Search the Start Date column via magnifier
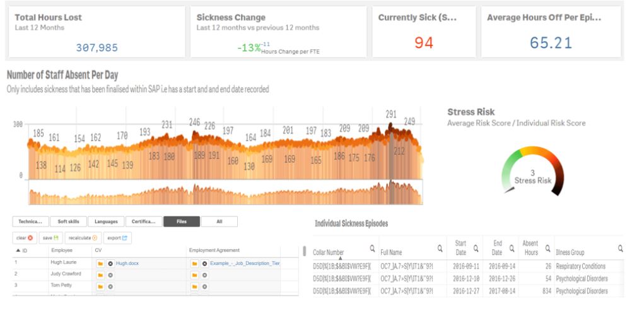 pos(476,248)
